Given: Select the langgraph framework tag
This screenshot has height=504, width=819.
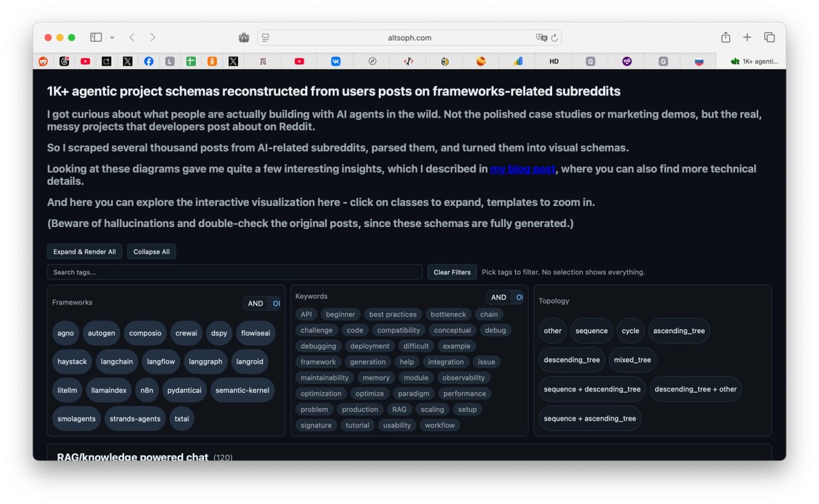Looking at the screenshot, I should tap(205, 361).
